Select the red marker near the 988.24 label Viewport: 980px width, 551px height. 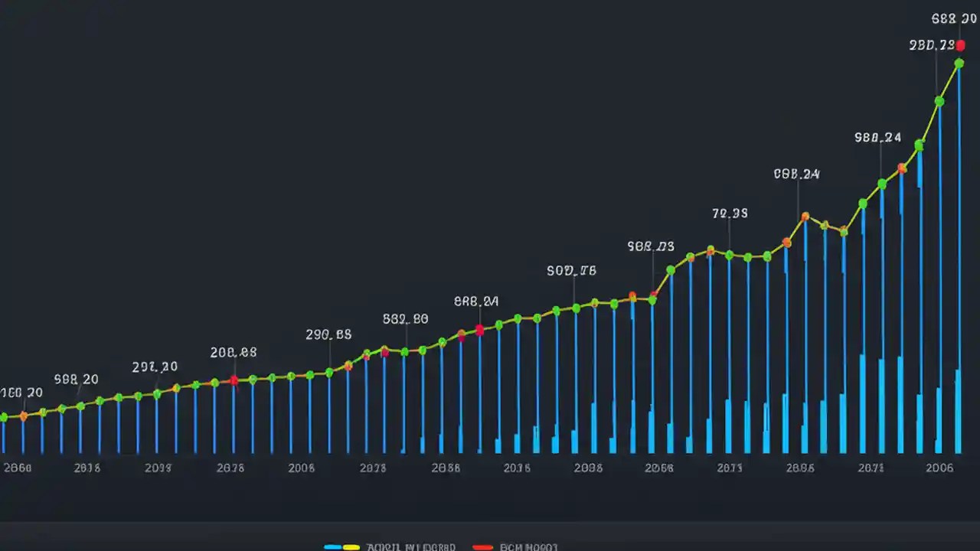(901, 169)
